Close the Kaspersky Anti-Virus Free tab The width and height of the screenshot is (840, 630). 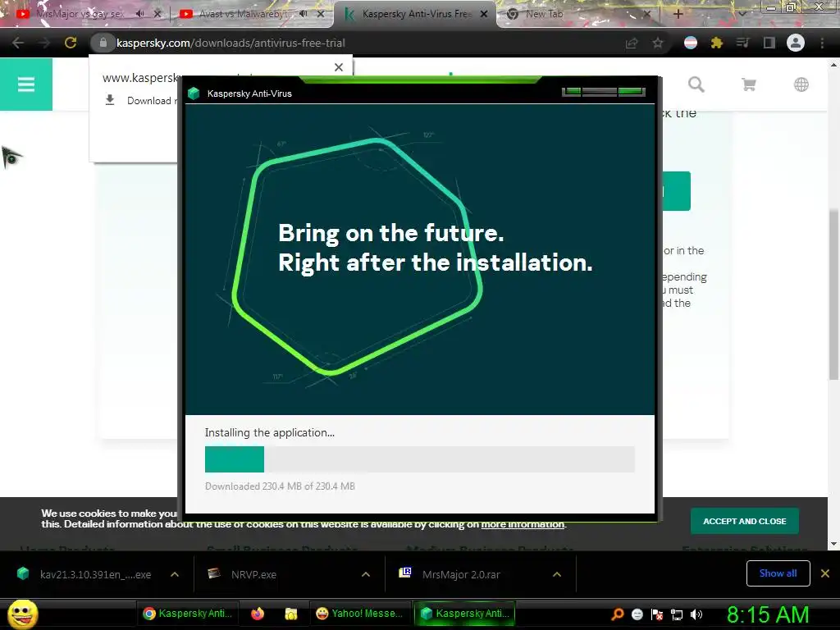[484, 14]
